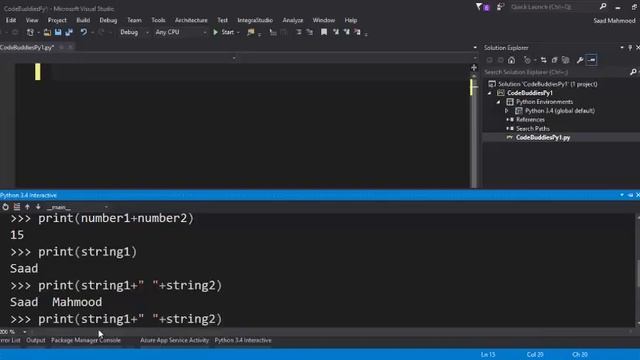This screenshot has height=360, width=640.
Task: Click the Save All toolbar icon
Action: (x=69, y=32)
